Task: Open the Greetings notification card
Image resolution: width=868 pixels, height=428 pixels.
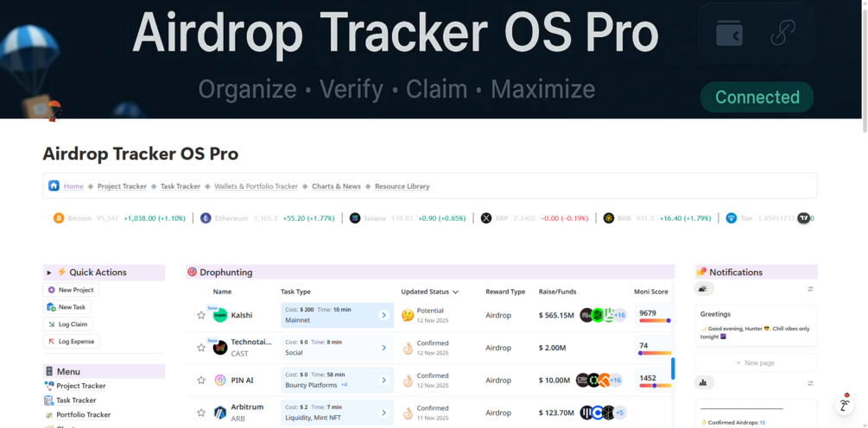Action: 757,325
